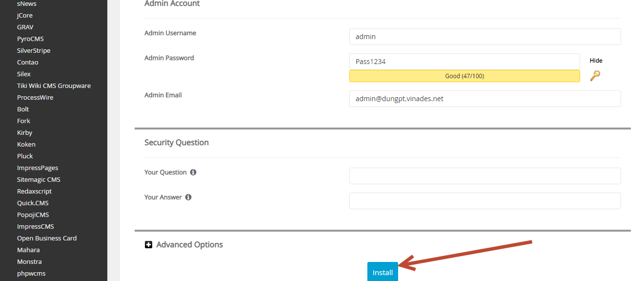The width and height of the screenshot is (644, 281).
Task: Click the Advanced Options heading text
Action: [x=190, y=245]
